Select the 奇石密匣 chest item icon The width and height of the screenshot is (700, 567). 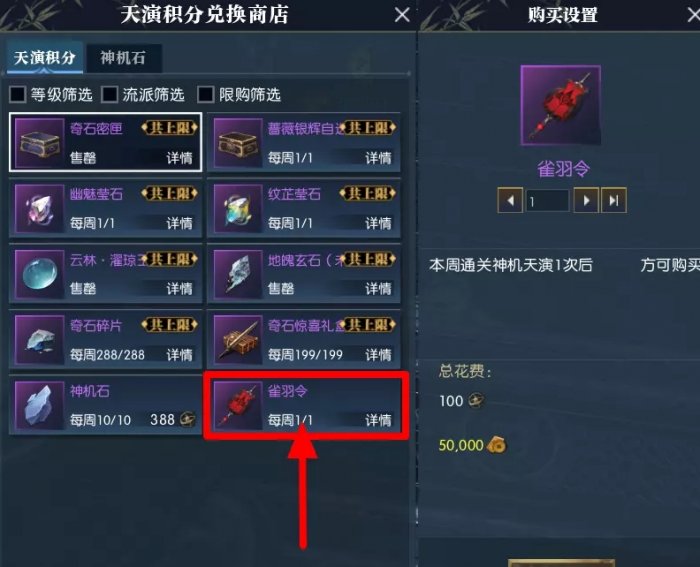pyautogui.click(x=40, y=143)
